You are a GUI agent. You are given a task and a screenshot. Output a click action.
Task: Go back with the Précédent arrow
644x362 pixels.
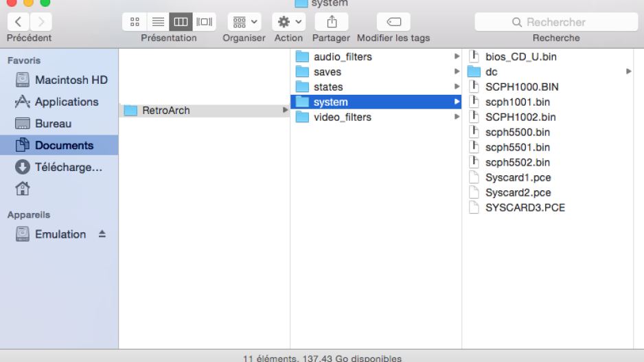18,22
